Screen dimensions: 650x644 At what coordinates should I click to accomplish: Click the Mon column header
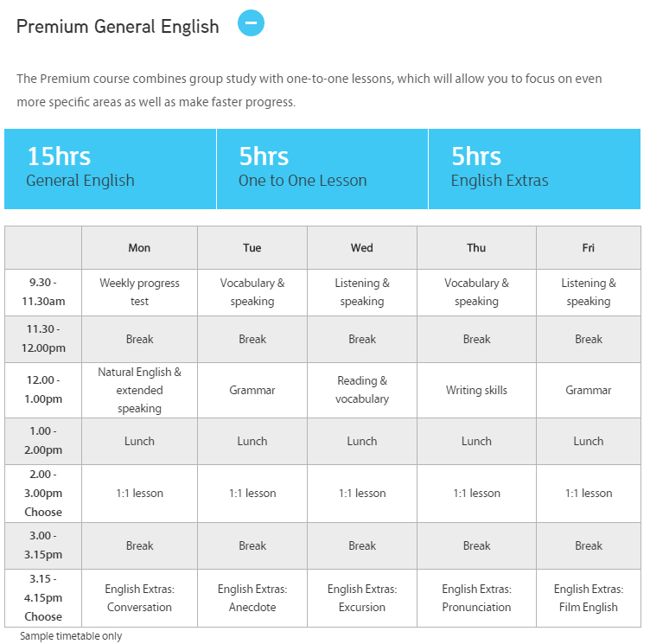[139, 248]
